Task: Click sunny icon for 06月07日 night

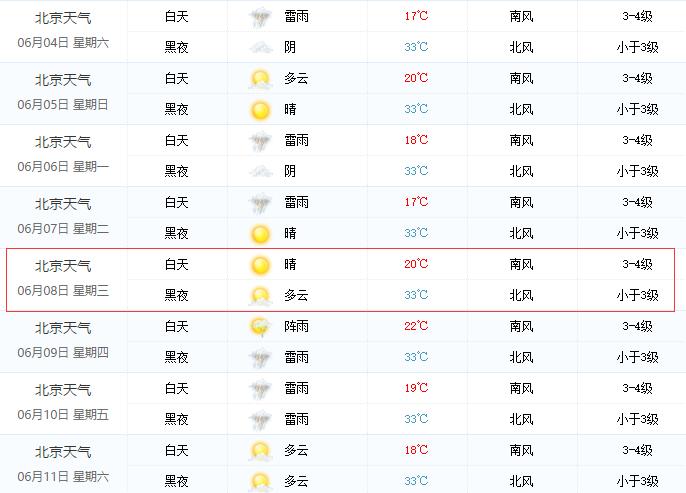Action: tap(260, 234)
